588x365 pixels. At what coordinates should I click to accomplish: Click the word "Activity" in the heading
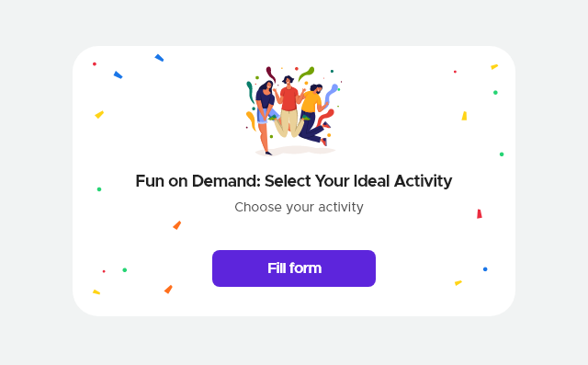tap(423, 181)
